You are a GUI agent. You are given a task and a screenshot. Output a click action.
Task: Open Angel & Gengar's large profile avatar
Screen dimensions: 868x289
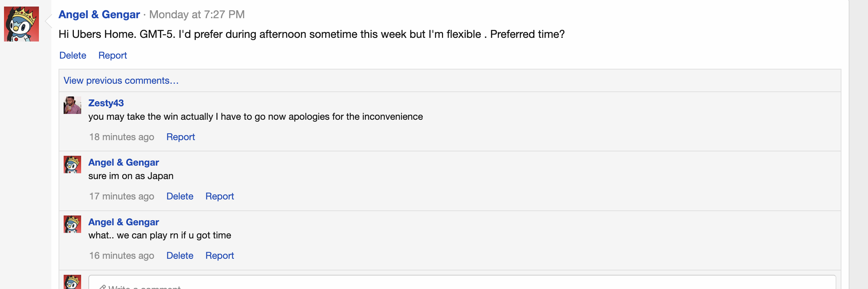[21, 24]
